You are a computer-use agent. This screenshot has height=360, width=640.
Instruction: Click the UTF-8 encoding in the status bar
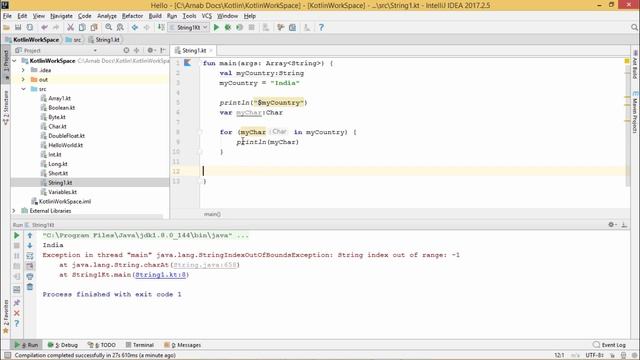595,356
